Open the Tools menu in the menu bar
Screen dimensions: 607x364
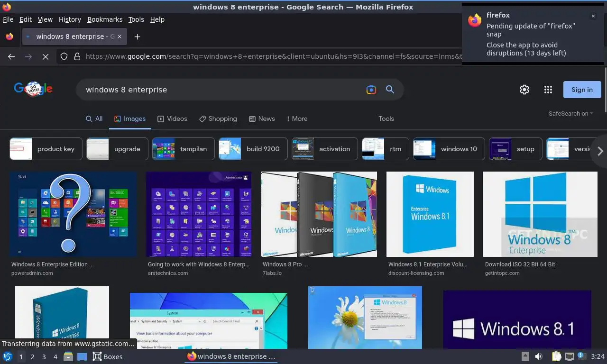(x=136, y=19)
